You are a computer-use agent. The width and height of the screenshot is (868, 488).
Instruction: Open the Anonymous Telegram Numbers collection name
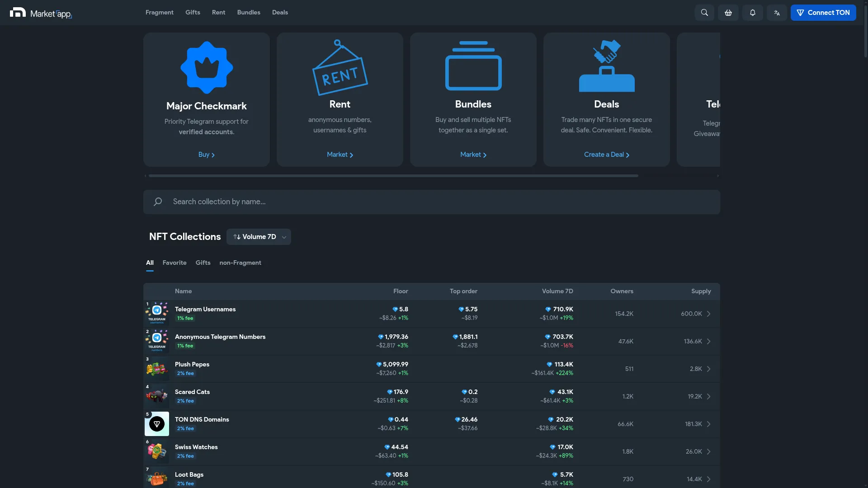[x=220, y=337]
